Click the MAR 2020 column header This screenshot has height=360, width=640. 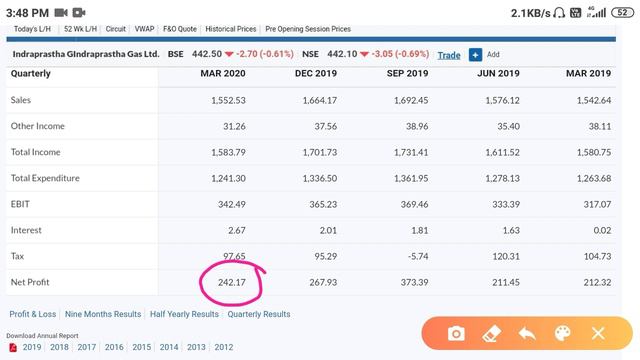(x=223, y=73)
